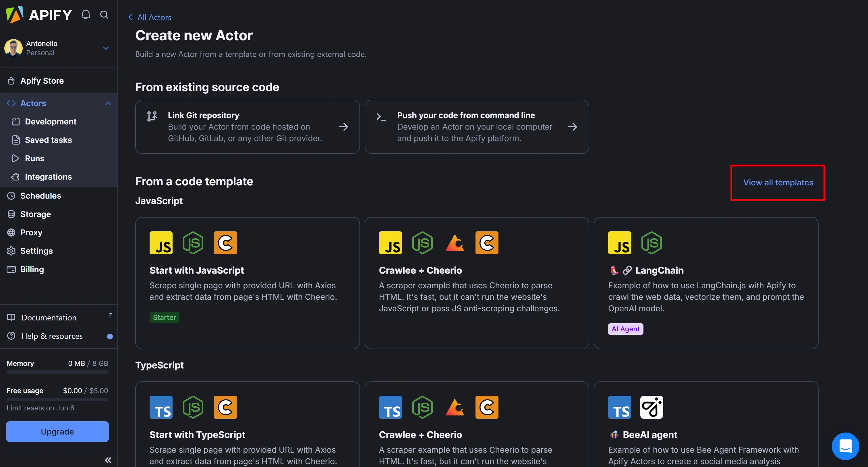Click the Memory usage bar
The image size is (868, 467).
pos(57,372)
